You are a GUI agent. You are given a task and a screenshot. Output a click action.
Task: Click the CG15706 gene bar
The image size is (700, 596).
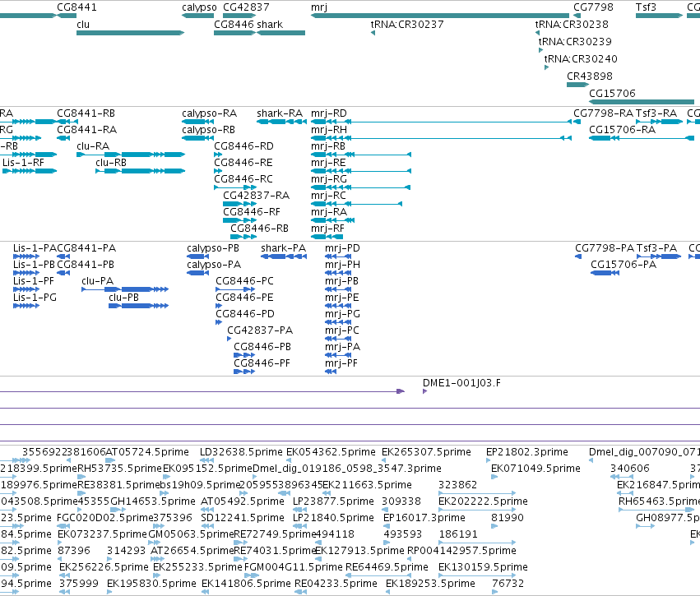point(642,102)
